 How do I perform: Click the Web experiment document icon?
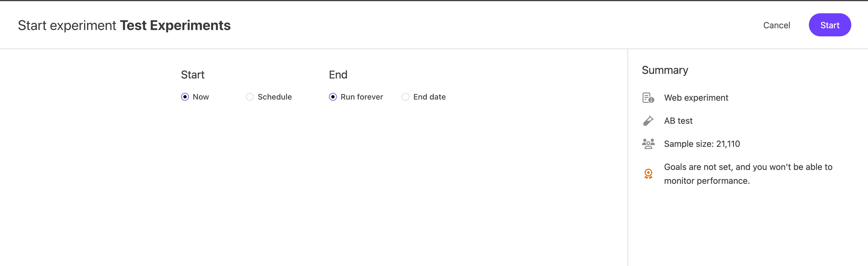(x=648, y=98)
